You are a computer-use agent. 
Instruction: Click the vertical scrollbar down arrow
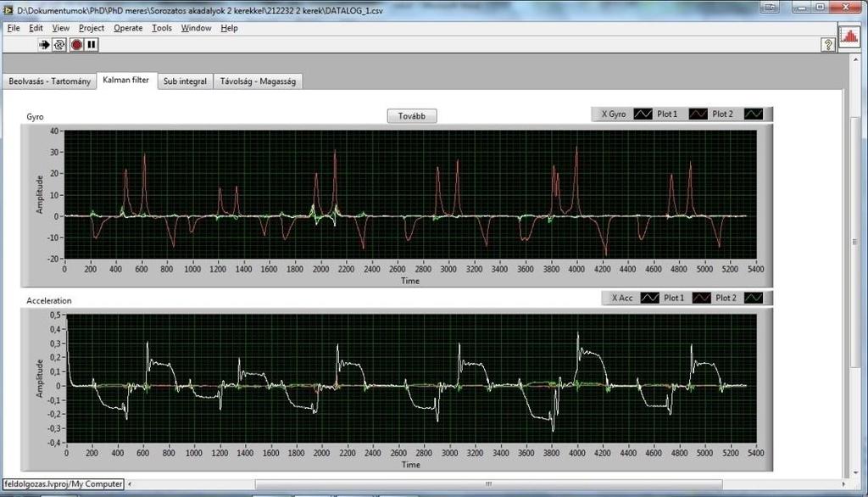855,472
